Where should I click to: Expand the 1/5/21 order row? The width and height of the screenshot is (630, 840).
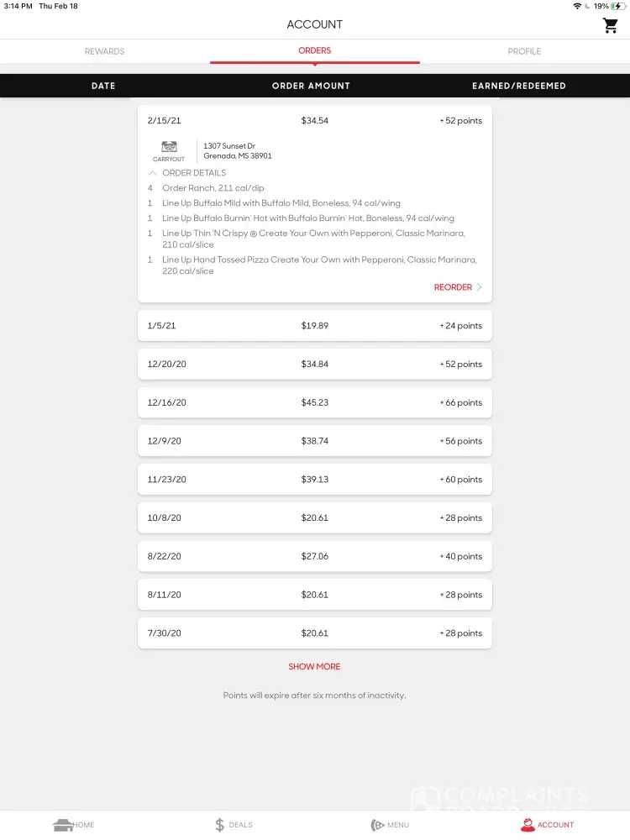[x=314, y=326]
